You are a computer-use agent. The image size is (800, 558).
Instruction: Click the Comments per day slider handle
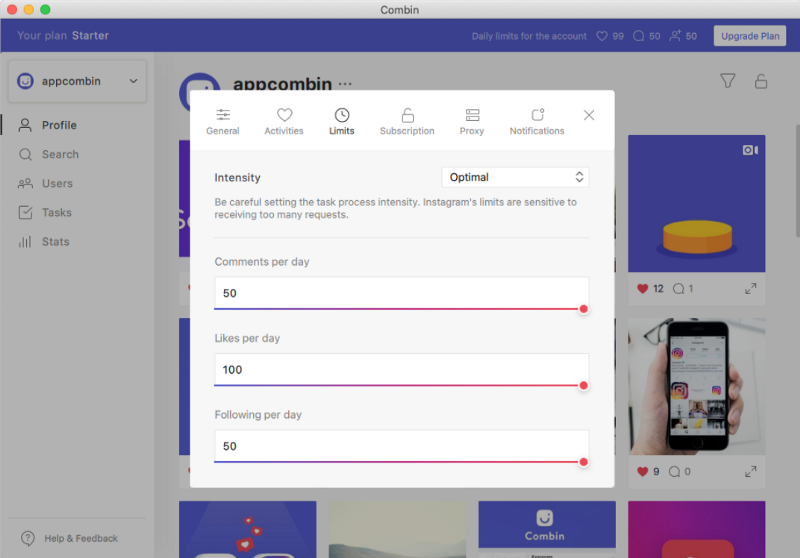(584, 309)
